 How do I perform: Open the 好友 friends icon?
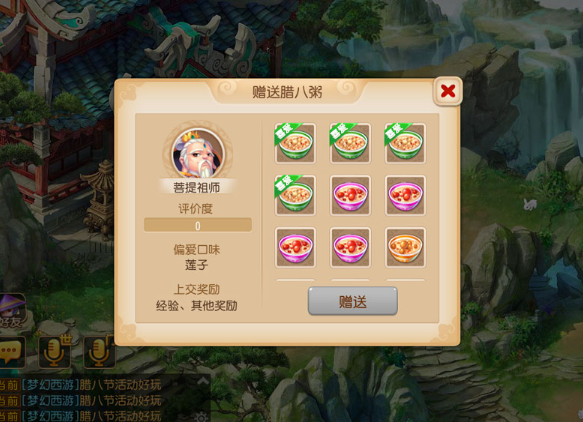12,312
